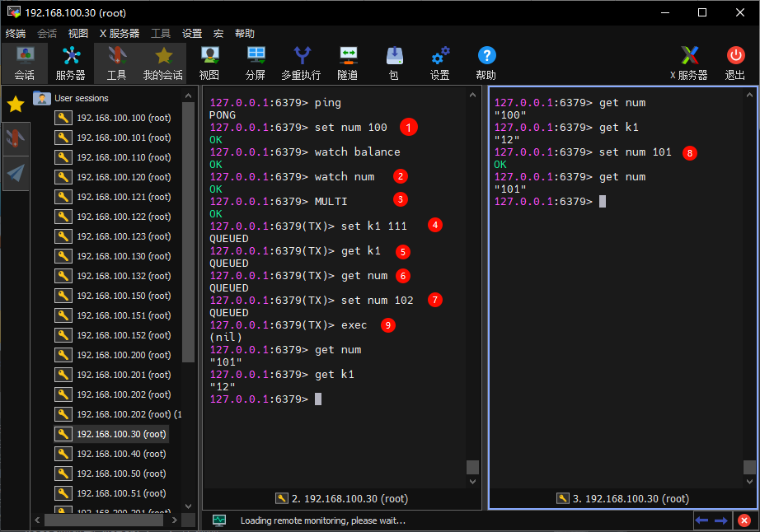Select session 192.168.100.150 (root)

coord(113,296)
